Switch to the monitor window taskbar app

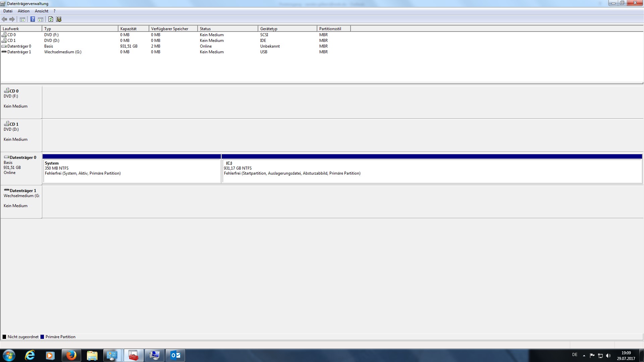coord(155,355)
